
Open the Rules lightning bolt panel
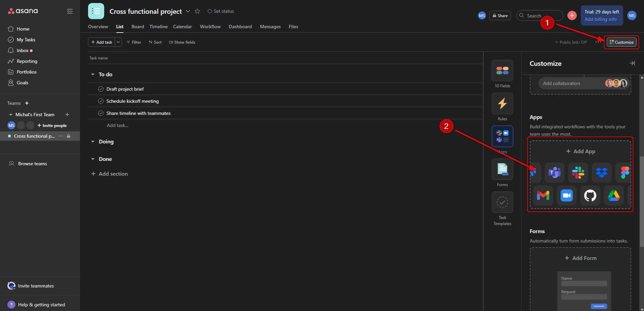click(502, 104)
